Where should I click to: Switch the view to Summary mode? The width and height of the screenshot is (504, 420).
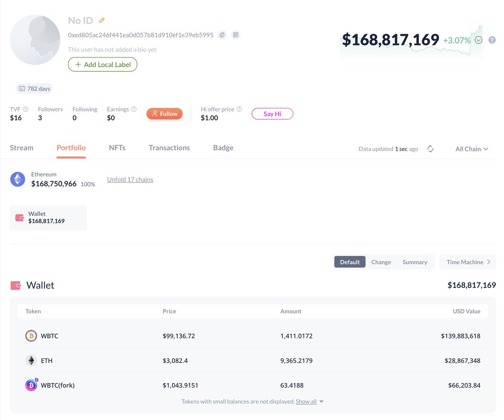(415, 262)
